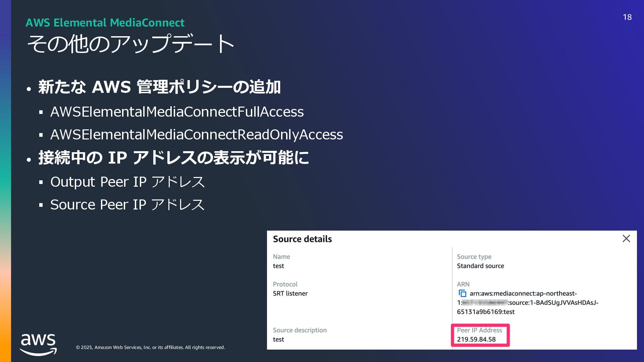Select the Peer IP Address value 219.59.84.58
644x362 pixels.
(x=476, y=339)
